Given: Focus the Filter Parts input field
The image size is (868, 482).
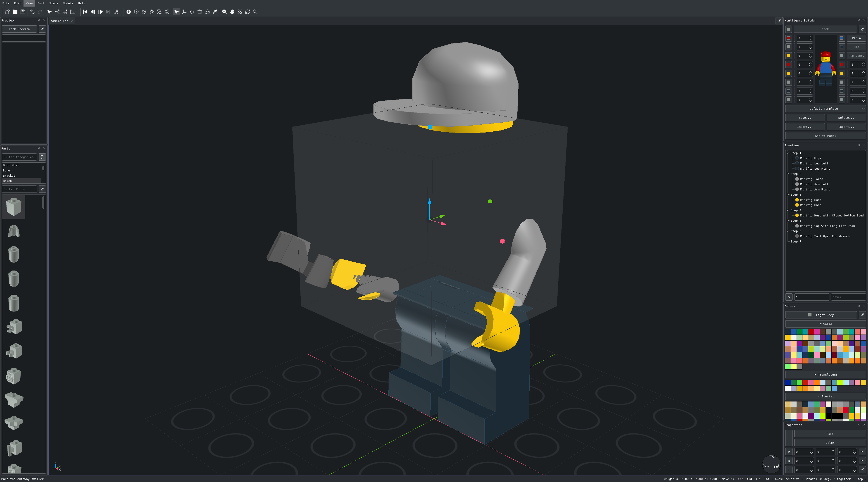Looking at the screenshot, I should pos(19,189).
